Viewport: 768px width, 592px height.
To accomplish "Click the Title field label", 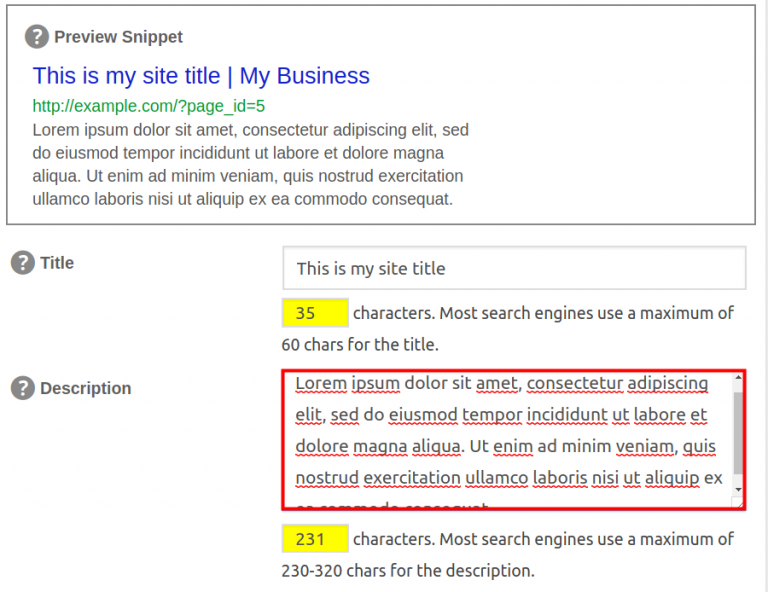I will click(57, 263).
